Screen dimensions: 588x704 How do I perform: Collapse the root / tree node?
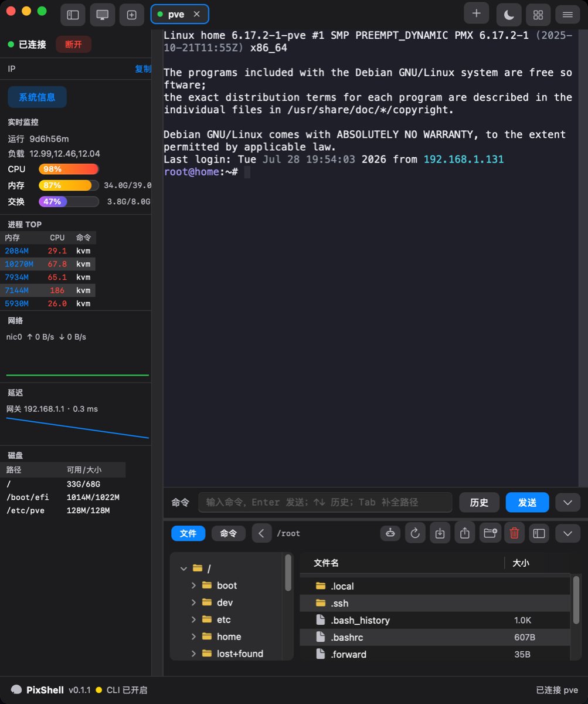pos(183,568)
